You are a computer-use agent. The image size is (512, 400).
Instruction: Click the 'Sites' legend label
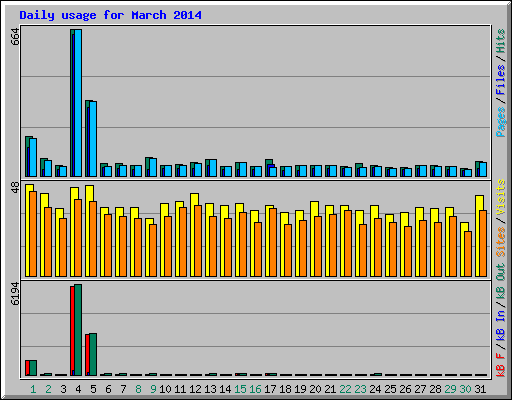click(x=501, y=242)
